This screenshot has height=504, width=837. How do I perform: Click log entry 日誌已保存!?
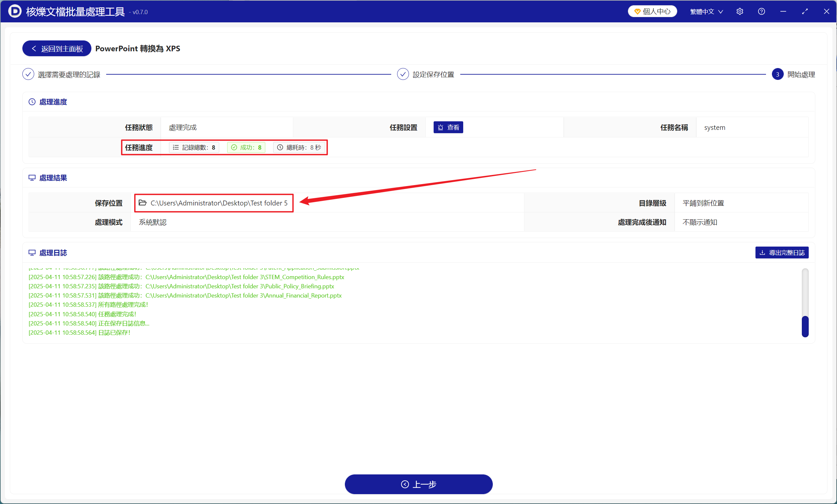pos(80,332)
